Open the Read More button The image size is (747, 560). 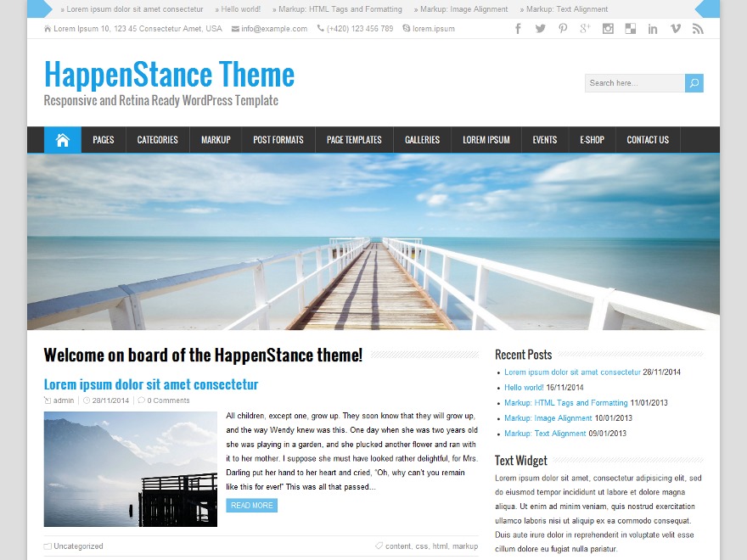[x=251, y=505]
